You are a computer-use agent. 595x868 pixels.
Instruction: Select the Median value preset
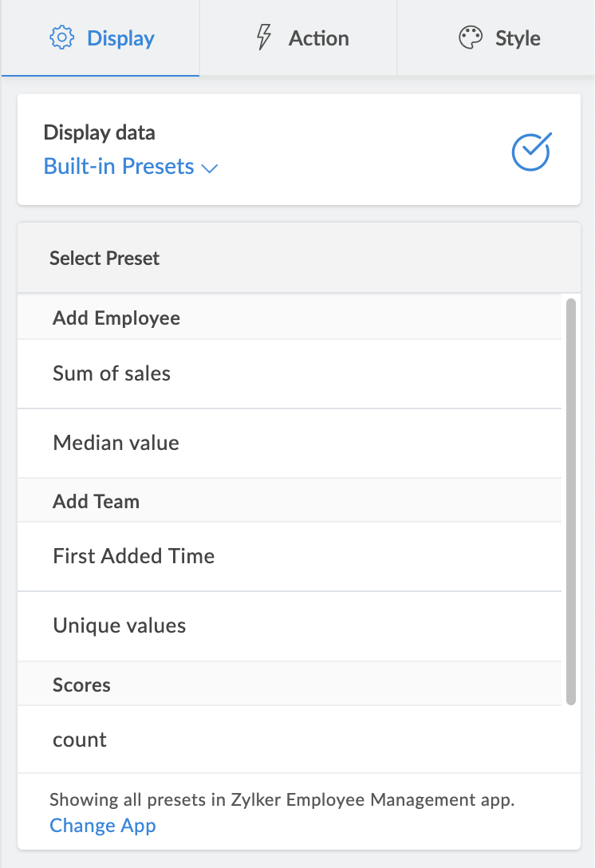116,443
